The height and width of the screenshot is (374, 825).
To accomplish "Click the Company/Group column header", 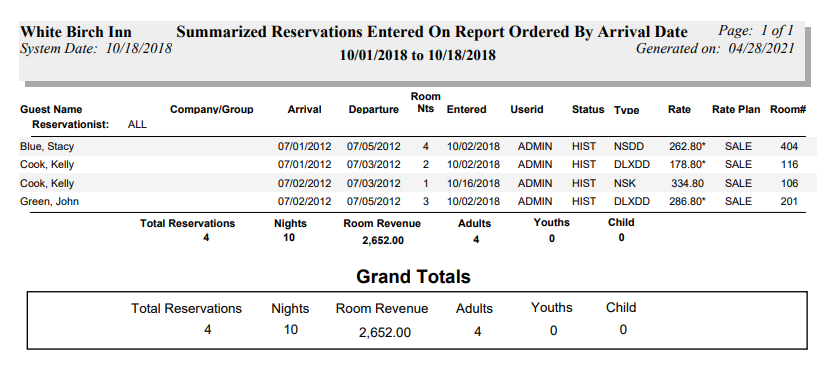I will 212,109.
